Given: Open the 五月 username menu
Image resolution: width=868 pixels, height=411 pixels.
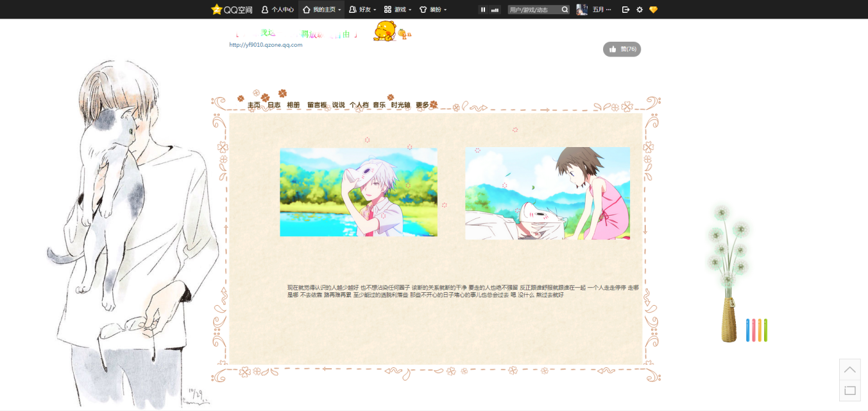Looking at the screenshot, I should pyautogui.click(x=602, y=10).
